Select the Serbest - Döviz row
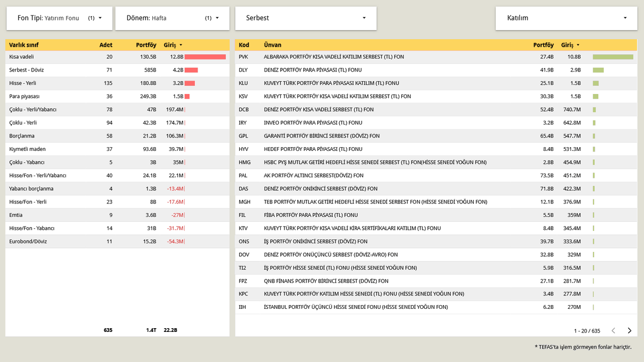This screenshot has height=362, width=644. (x=118, y=70)
